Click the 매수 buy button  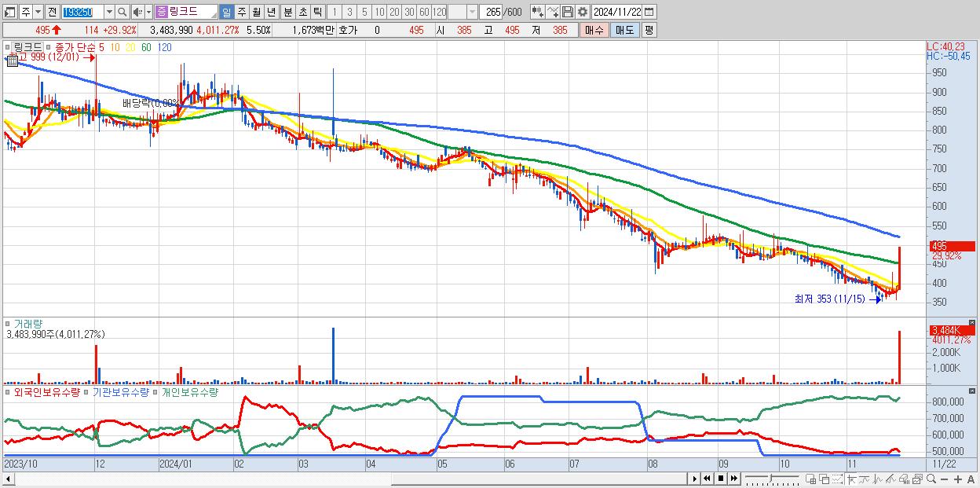(594, 30)
